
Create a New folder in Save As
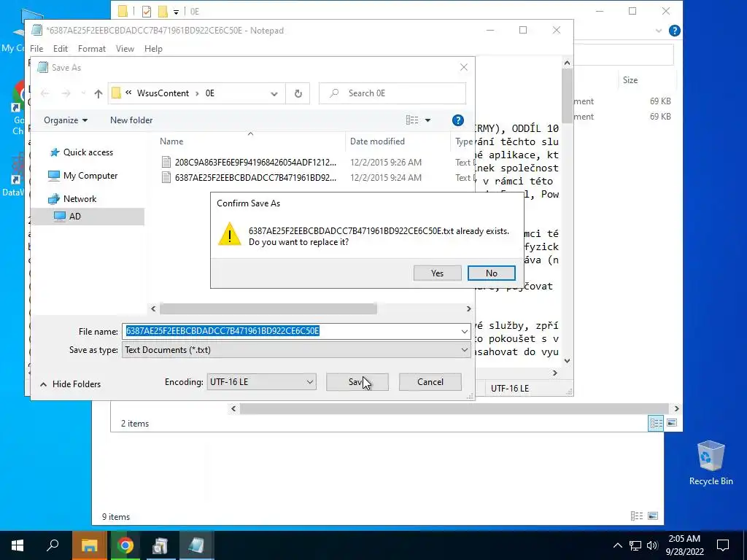(131, 120)
